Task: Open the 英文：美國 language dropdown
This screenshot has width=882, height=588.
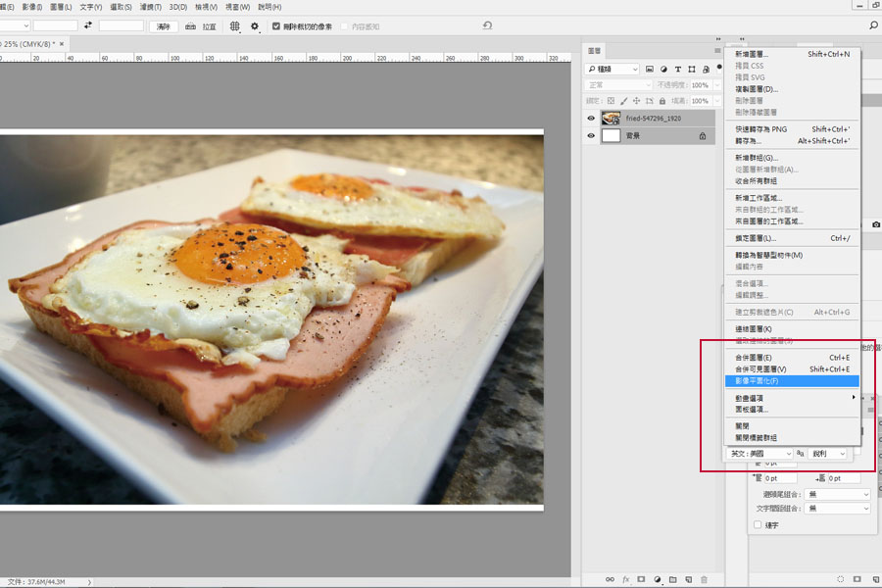Action: pyautogui.click(x=759, y=454)
